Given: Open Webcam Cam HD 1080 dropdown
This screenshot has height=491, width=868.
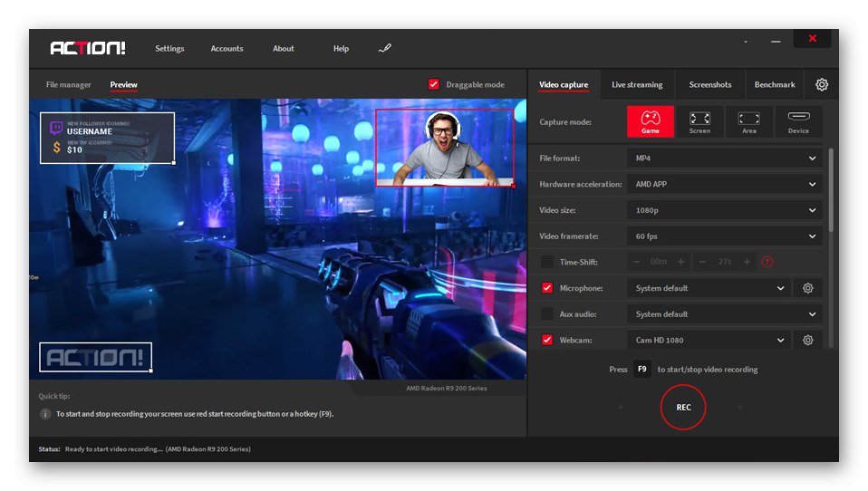Looking at the screenshot, I should (x=709, y=340).
